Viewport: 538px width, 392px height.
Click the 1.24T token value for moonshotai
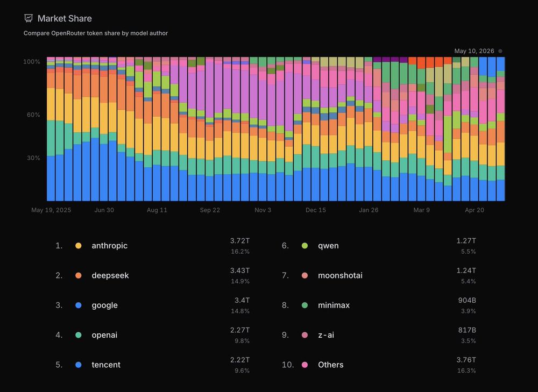466,270
